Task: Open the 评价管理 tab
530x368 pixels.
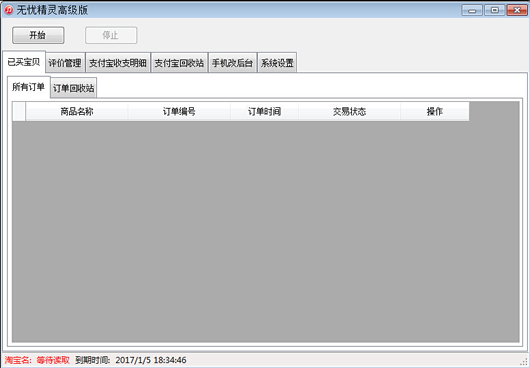Action: tap(65, 63)
